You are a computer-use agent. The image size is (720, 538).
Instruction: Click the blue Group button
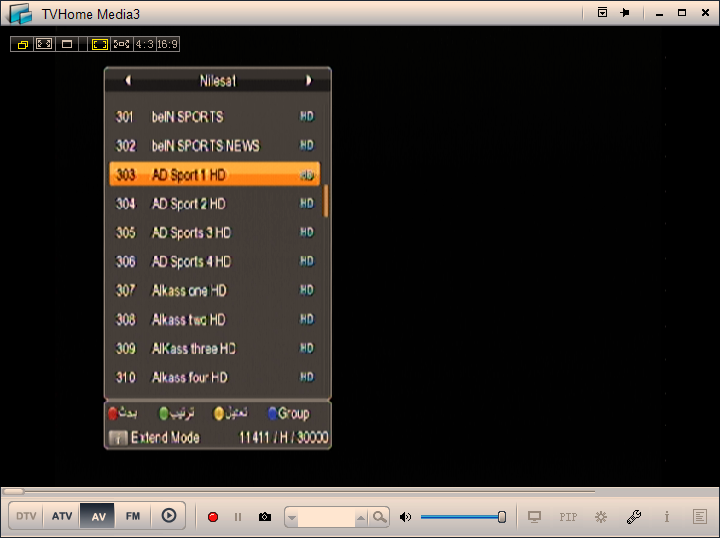coord(289,413)
